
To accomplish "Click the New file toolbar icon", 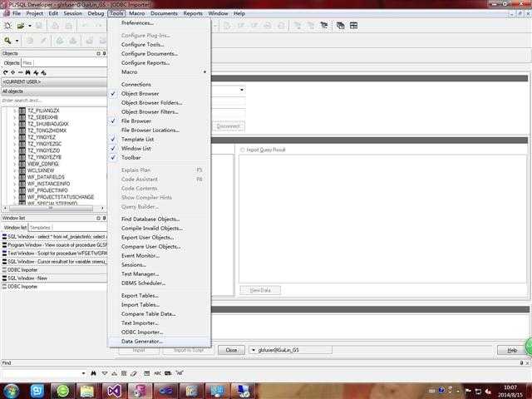I will coord(7,26).
